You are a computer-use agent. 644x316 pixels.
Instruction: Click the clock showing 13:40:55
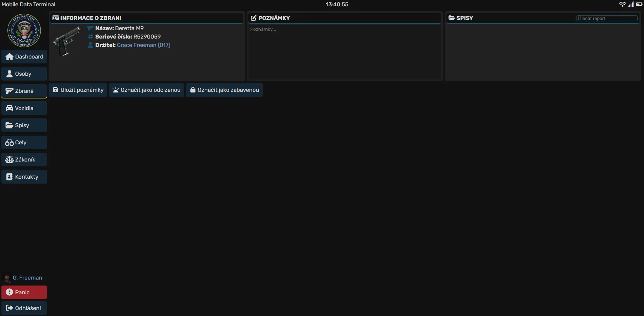click(x=337, y=5)
